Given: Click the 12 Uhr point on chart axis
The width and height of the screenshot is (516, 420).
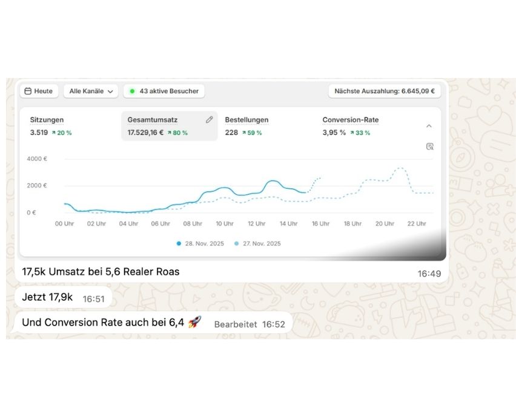Looking at the screenshot, I should [256, 224].
